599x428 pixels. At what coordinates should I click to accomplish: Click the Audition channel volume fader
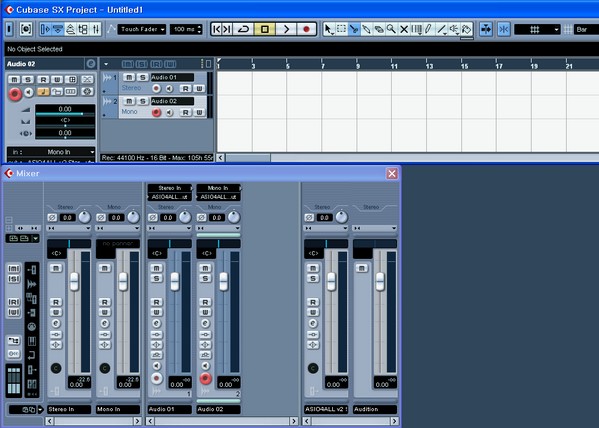pyautogui.click(x=380, y=282)
